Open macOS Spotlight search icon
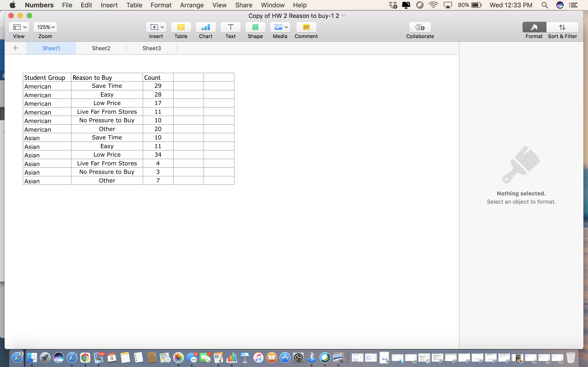 point(545,5)
